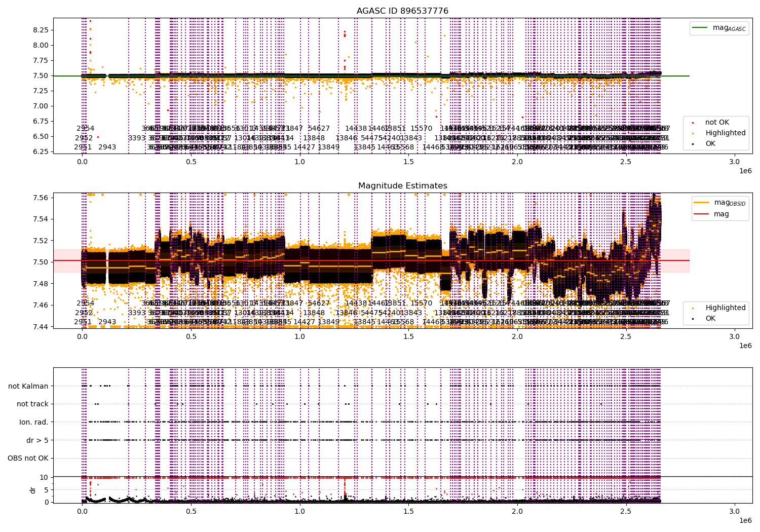Click OBSID label 2954 in top plot
The width and height of the screenshot is (760, 532).
pos(86,129)
